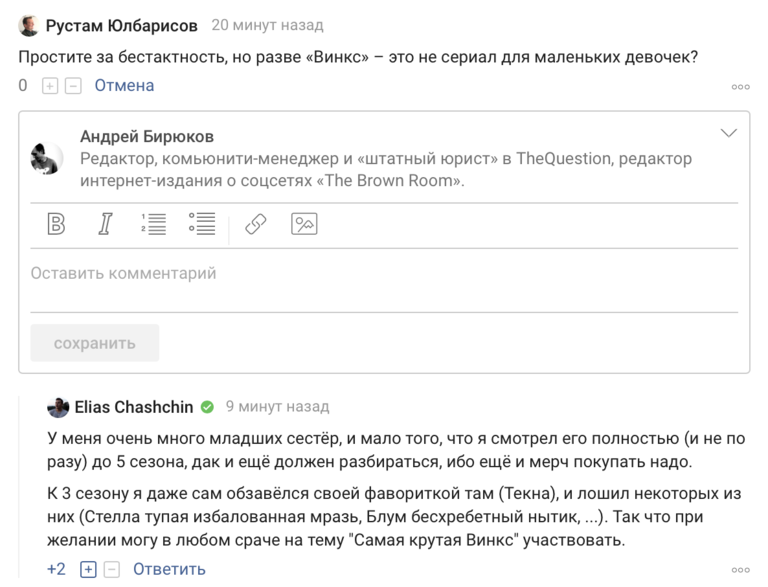Image resolution: width=768 pixels, height=587 pixels.
Task: Click Андрей Бирюков's avatar in editor
Action: [x=47, y=158]
